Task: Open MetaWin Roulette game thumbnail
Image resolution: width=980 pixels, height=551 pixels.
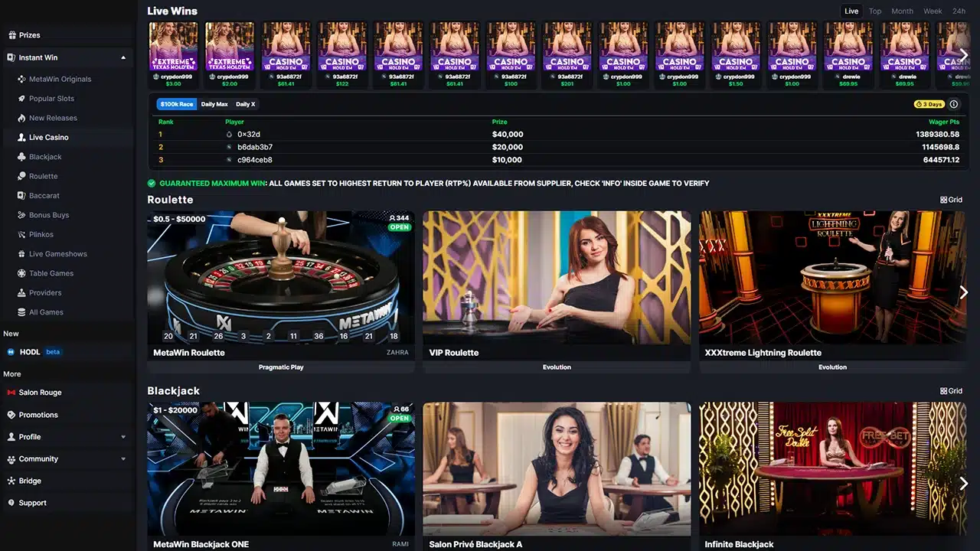Action: click(281, 278)
